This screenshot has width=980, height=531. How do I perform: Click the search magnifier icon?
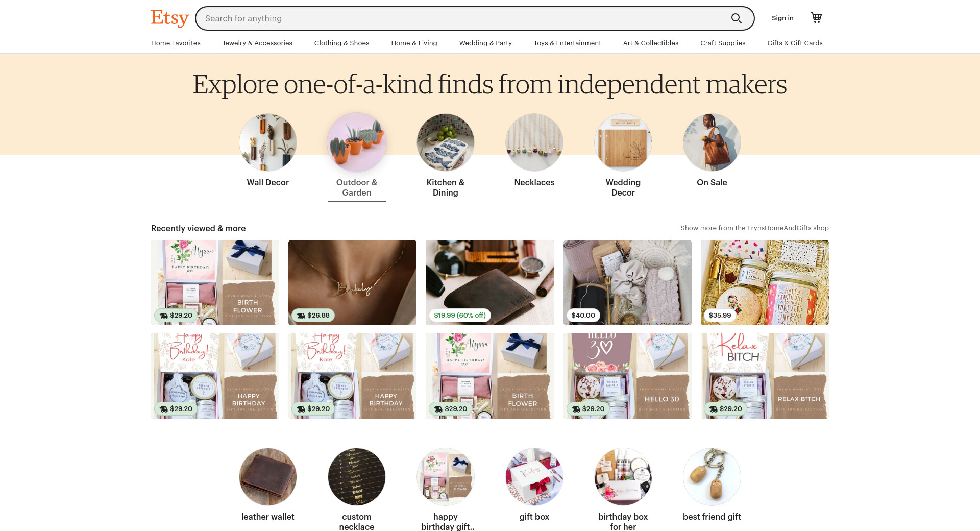coord(736,18)
